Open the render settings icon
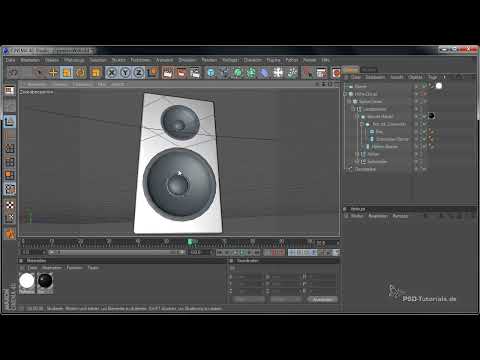 pos(195,72)
